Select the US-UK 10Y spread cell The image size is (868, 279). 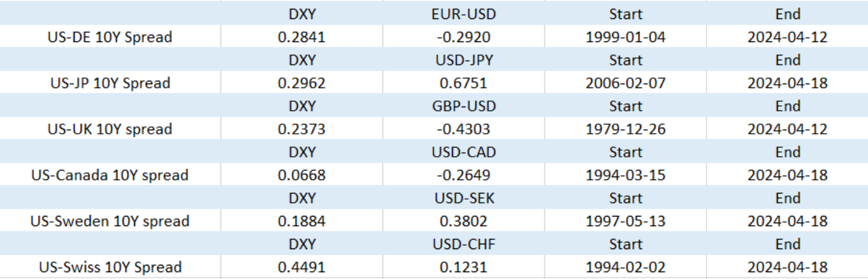(x=110, y=130)
